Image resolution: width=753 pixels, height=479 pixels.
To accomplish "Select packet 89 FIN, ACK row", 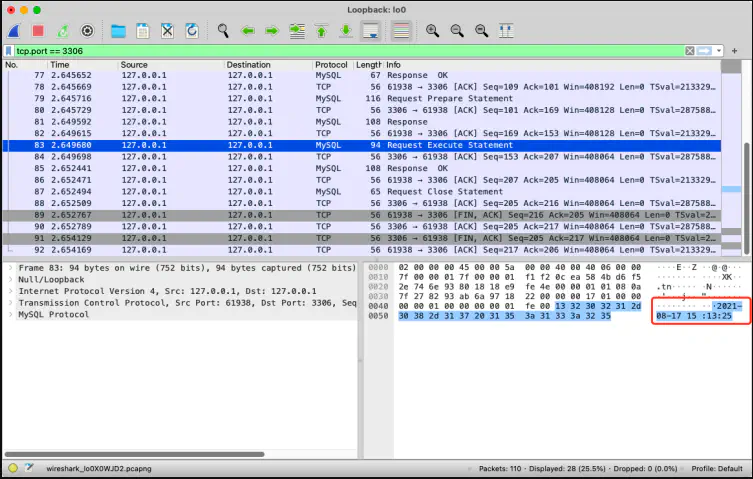I will tap(362, 215).
